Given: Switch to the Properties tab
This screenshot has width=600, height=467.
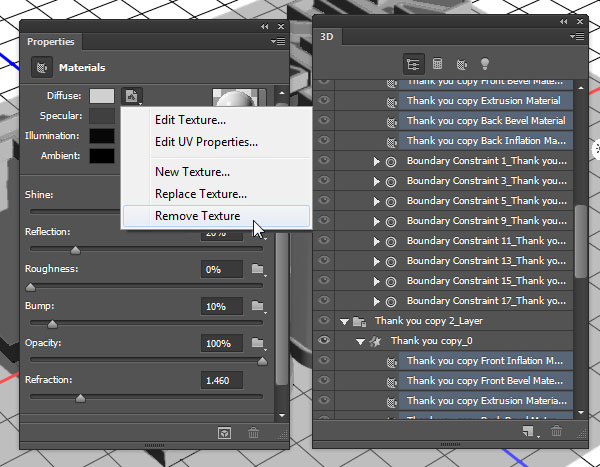Looking at the screenshot, I should point(51,41).
